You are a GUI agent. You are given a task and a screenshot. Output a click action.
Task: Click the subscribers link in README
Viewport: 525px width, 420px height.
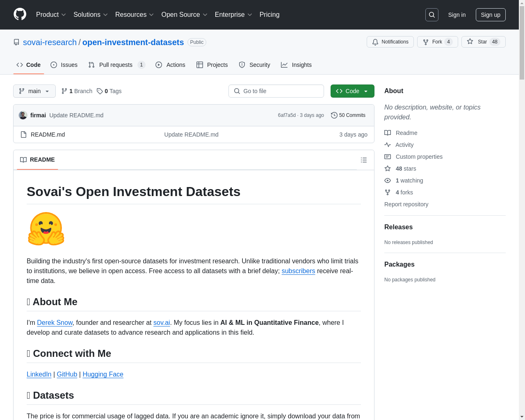pyautogui.click(x=298, y=271)
